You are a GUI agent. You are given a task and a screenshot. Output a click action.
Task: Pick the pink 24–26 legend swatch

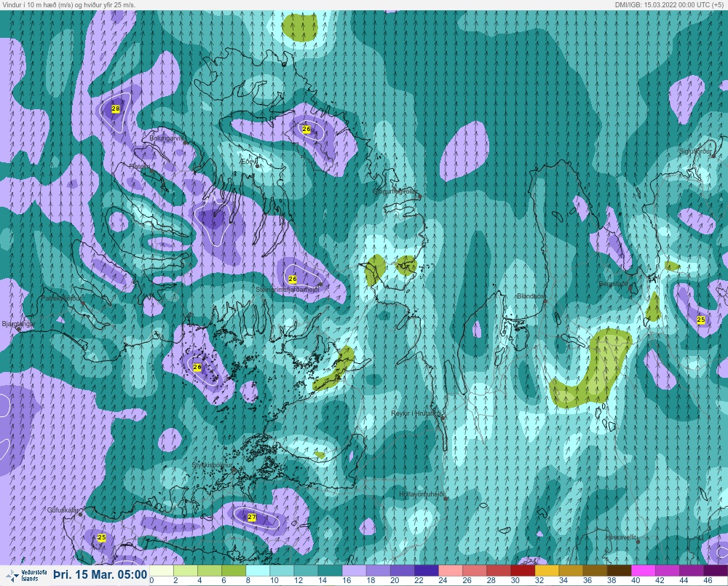click(x=451, y=571)
